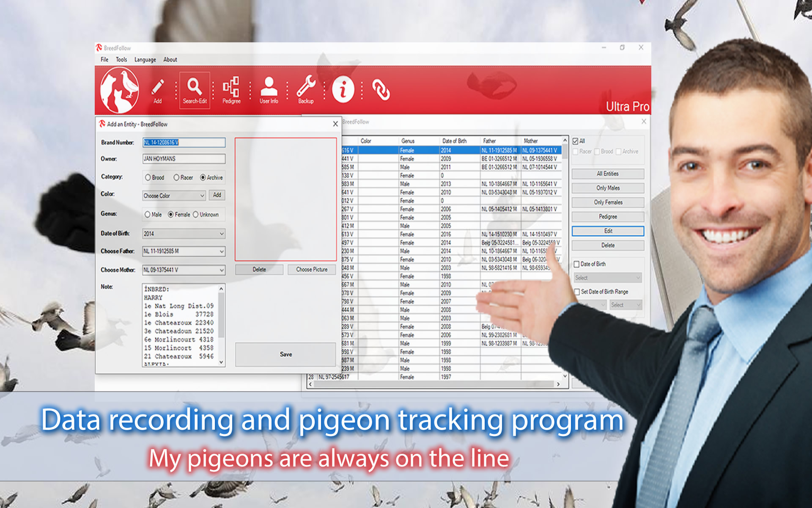Expand the Choose Color dropdown
Viewport: 812px width, 508px height.
[202, 196]
